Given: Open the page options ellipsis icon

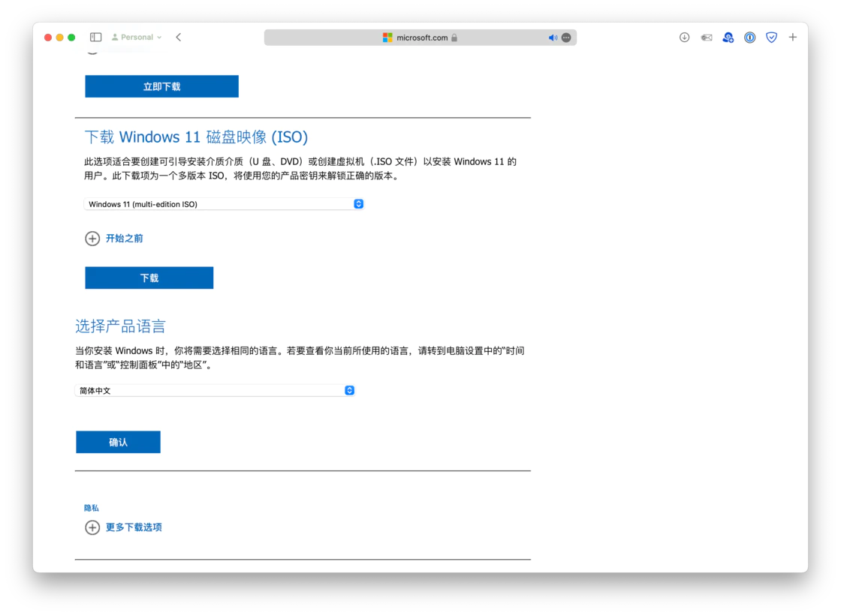Looking at the screenshot, I should tap(566, 38).
